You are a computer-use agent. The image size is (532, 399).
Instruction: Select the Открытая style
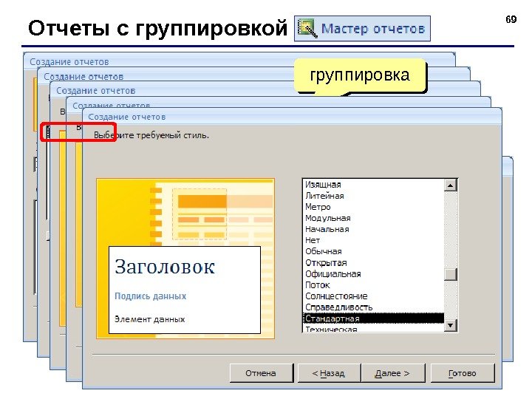373,263
